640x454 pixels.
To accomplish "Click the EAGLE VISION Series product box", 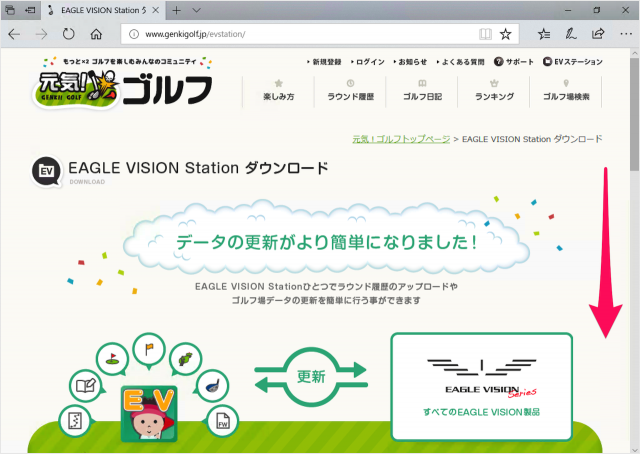I will [x=482, y=387].
